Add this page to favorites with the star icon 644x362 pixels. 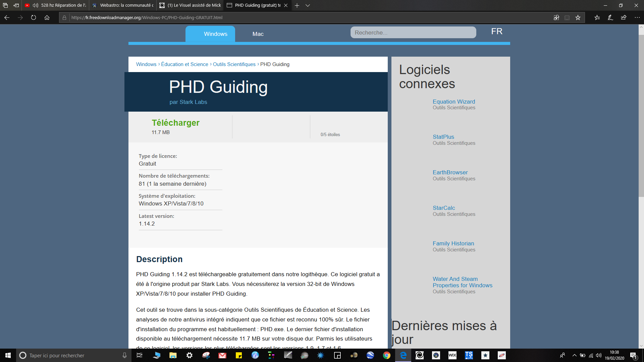(x=578, y=18)
